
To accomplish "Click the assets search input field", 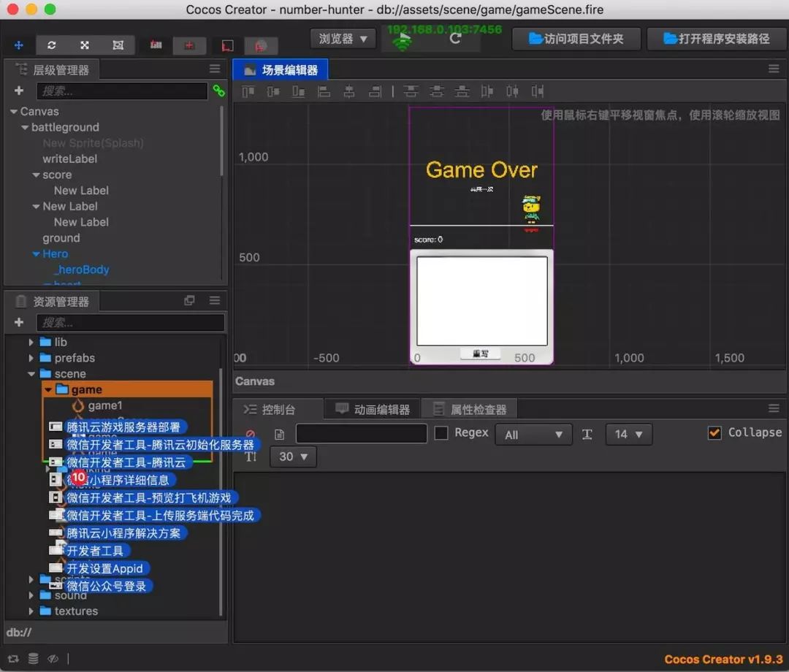I will point(131,323).
